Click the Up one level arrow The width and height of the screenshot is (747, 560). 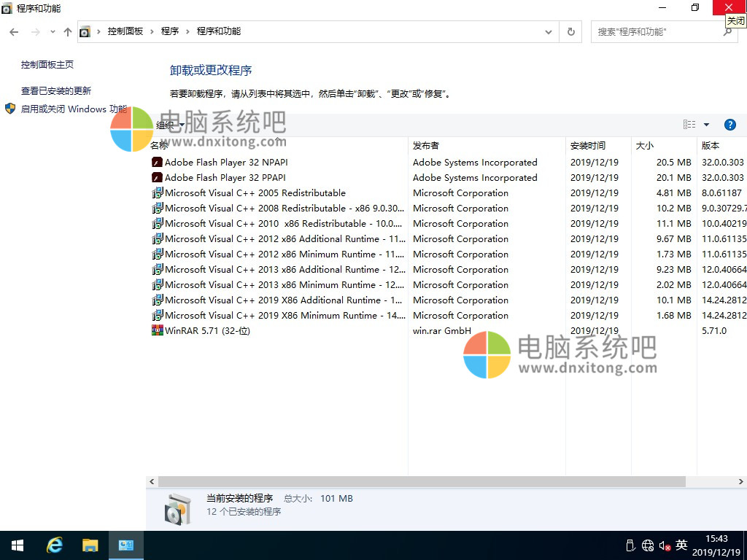tap(68, 32)
